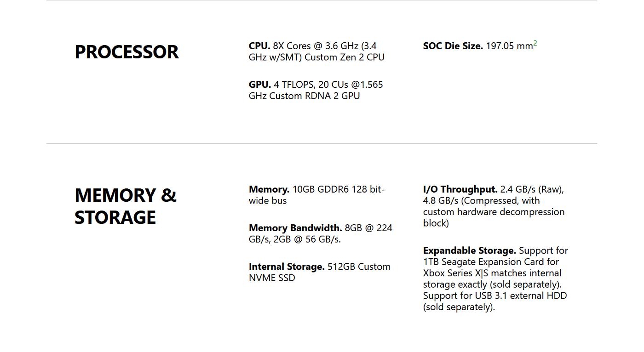Click the 512GB Custom NVME SSD text
The image size is (644, 352).
pyautogui.click(x=320, y=272)
